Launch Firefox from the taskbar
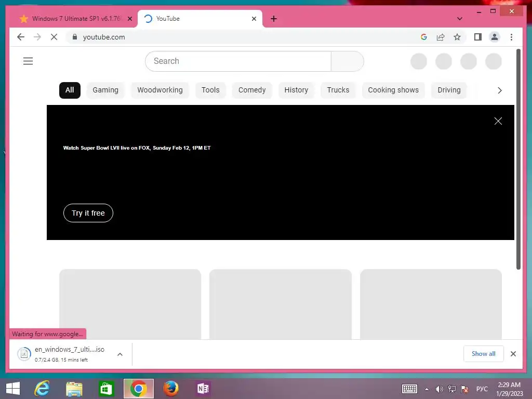The image size is (532, 399). [170, 389]
